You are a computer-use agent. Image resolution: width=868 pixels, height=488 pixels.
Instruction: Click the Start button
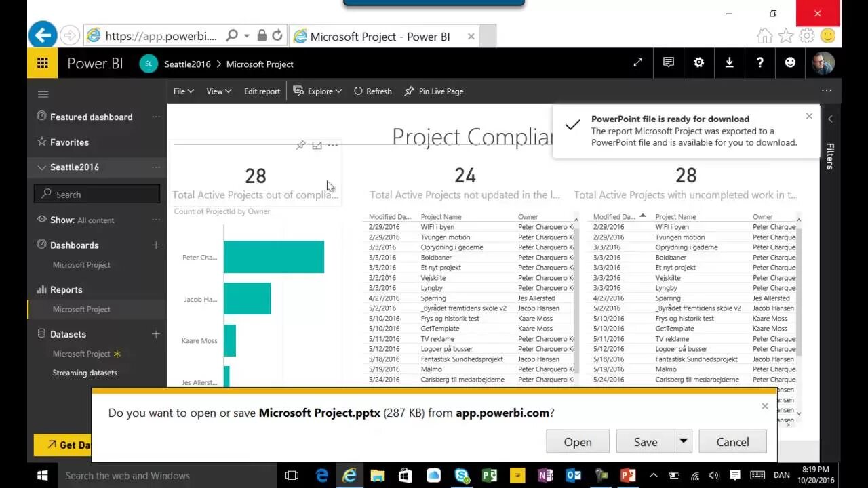tap(42, 475)
